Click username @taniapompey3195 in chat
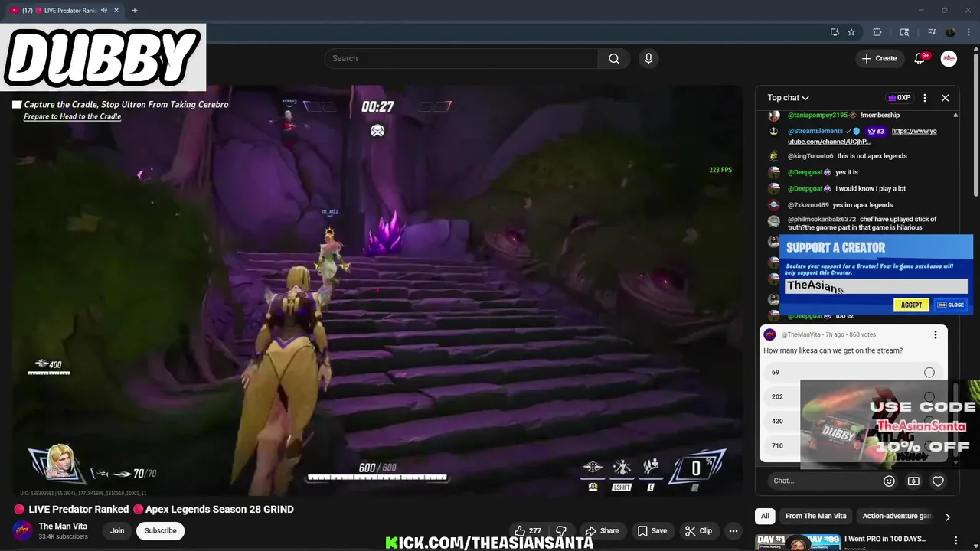 [817, 115]
